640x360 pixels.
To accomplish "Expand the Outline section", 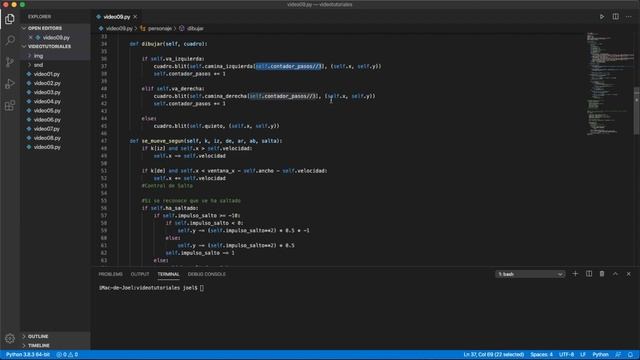I will coord(38,336).
